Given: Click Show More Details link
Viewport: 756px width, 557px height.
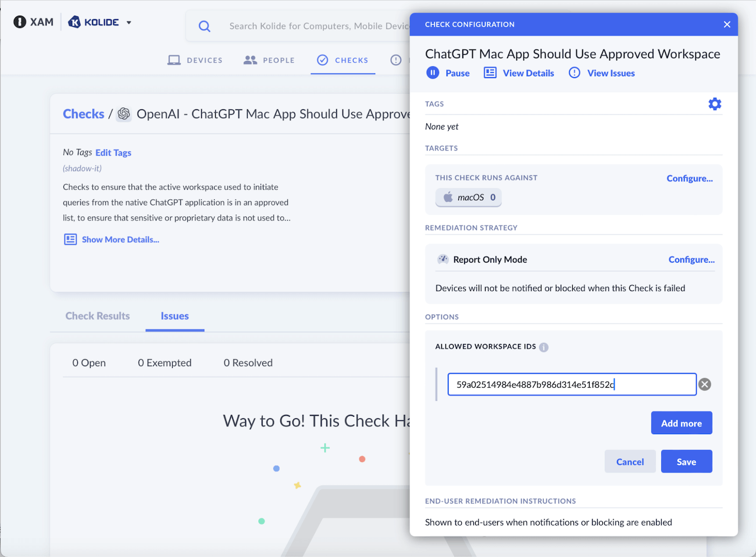Looking at the screenshot, I should [120, 239].
